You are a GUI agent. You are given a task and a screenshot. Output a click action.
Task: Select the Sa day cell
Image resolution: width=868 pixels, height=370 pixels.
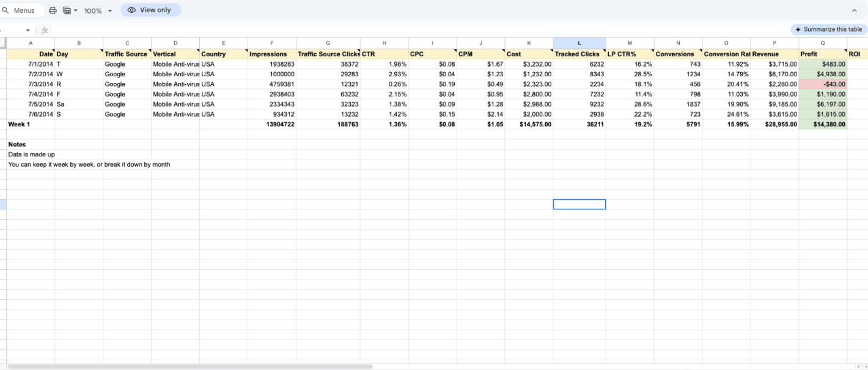pos(79,104)
